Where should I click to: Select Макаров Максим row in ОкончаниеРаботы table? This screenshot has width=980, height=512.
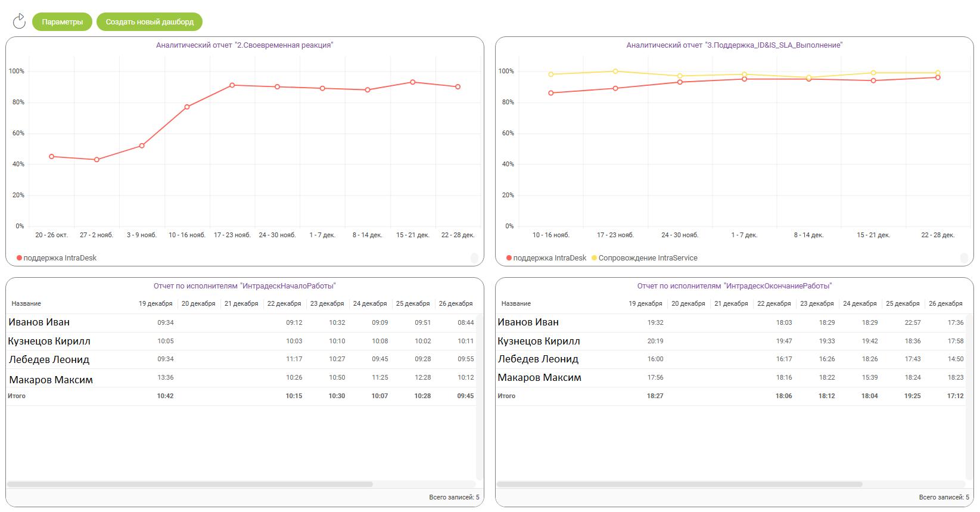coord(539,377)
